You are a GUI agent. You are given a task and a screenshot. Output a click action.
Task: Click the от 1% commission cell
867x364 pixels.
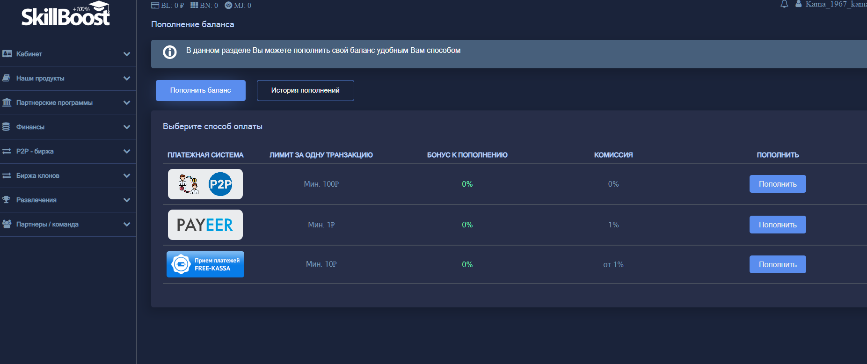(613, 264)
